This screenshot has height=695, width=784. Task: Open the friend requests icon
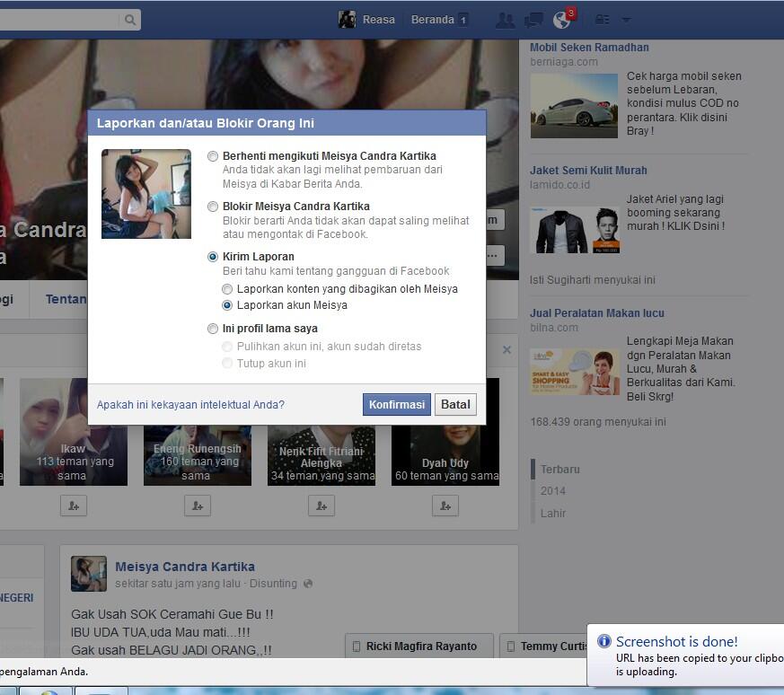505,19
